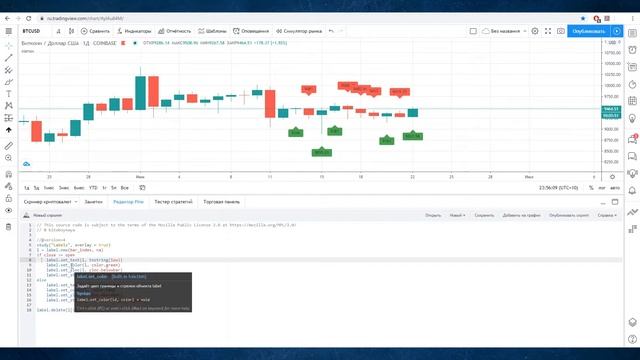Open the go to date calendar icon

coord(142,188)
